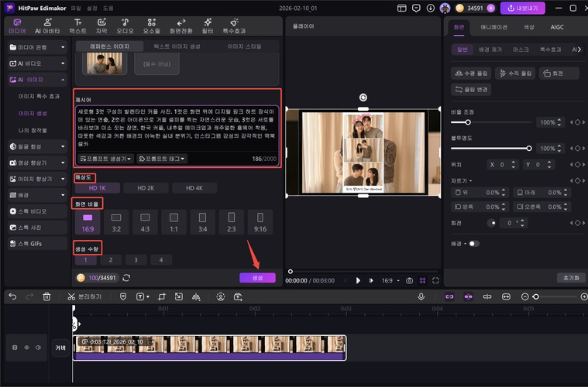The height and width of the screenshot is (387, 588).
Task: Open the 특수효과 effects tool
Action: click(234, 26)
